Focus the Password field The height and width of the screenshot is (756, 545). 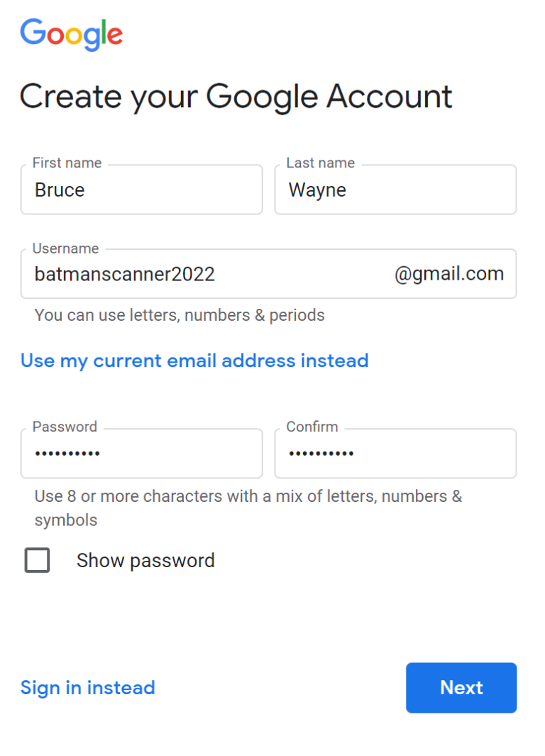pyautogui.click(x=141, y=453)
